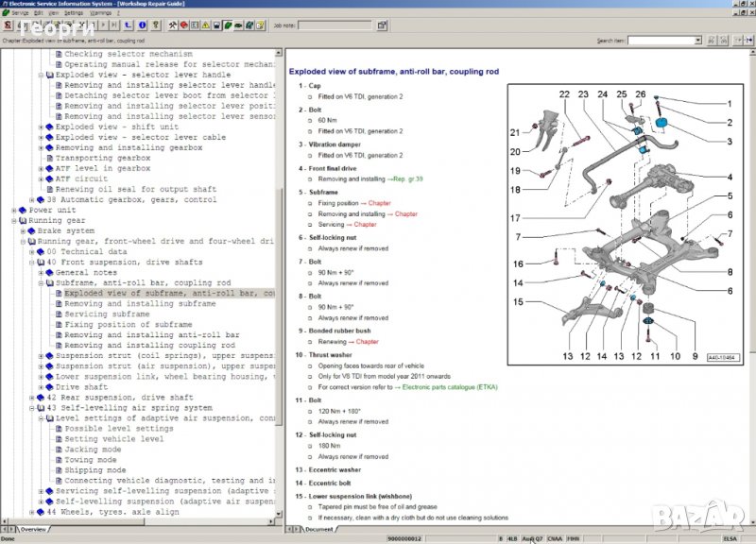Click the blue book icon beside Brake system

coord(31,231)
